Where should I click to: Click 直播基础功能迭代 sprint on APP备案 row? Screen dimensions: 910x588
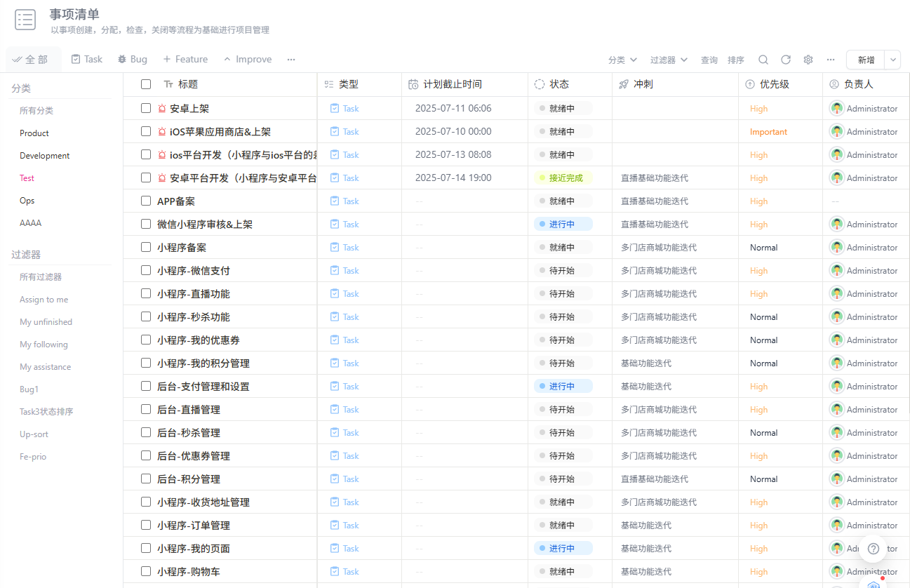click(x=655, y=201)
